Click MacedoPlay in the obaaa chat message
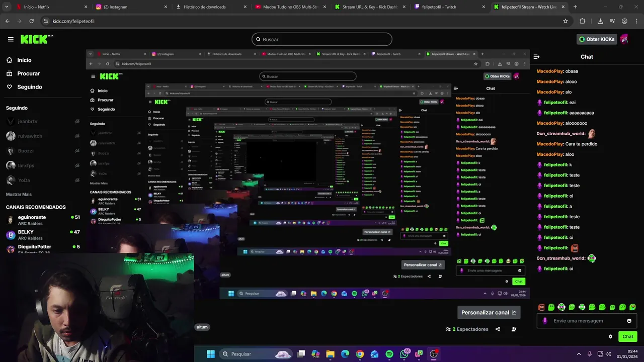 pyautogui.click(x=549, y=71)
